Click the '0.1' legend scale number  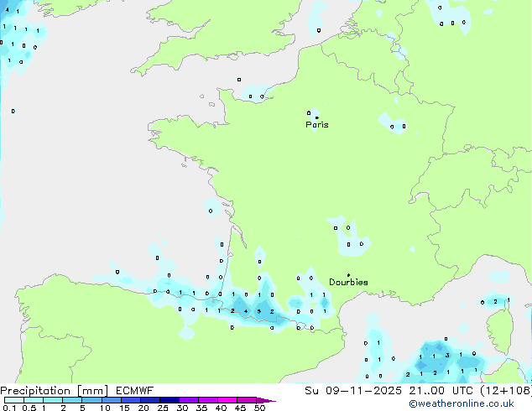click(x=9, y=408)
